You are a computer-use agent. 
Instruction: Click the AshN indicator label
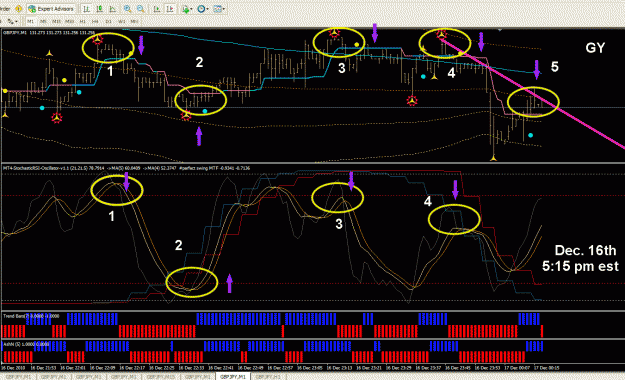[x=26, y=344]
